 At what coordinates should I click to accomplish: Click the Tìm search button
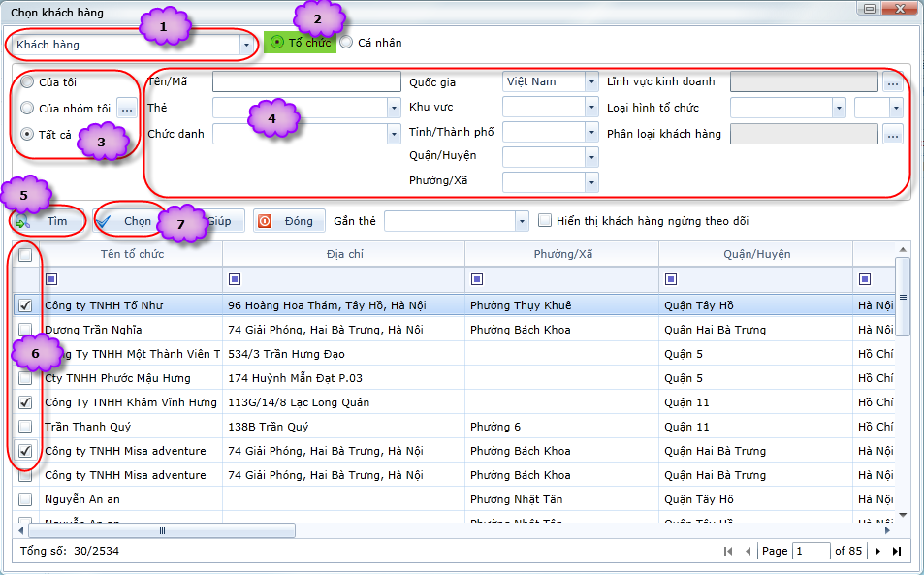47,221
